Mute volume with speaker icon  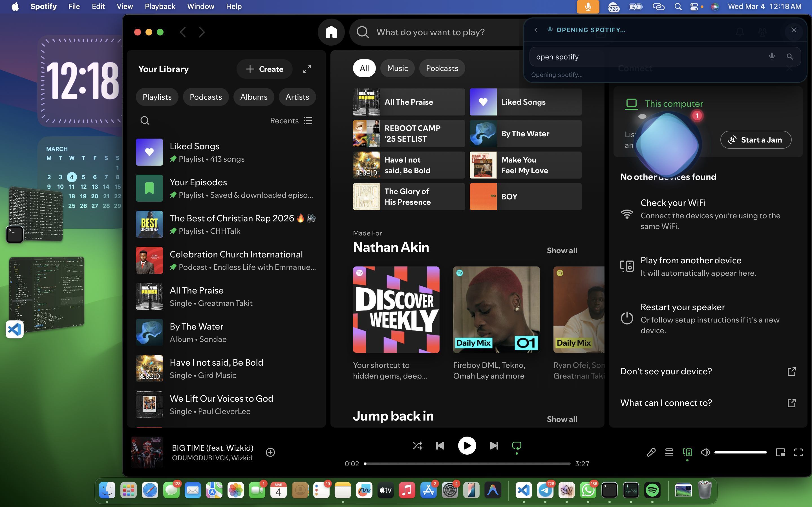coord(705,452)
